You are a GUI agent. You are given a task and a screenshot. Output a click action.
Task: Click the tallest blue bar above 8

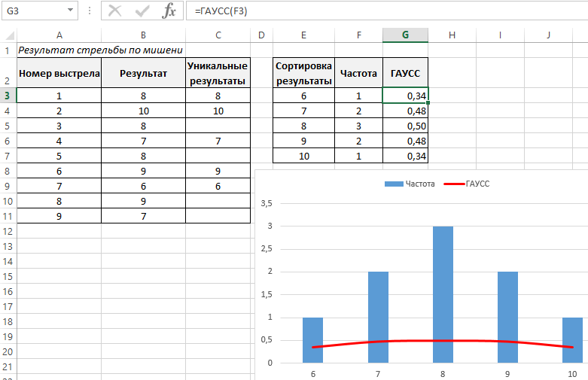tap(443, 293)
